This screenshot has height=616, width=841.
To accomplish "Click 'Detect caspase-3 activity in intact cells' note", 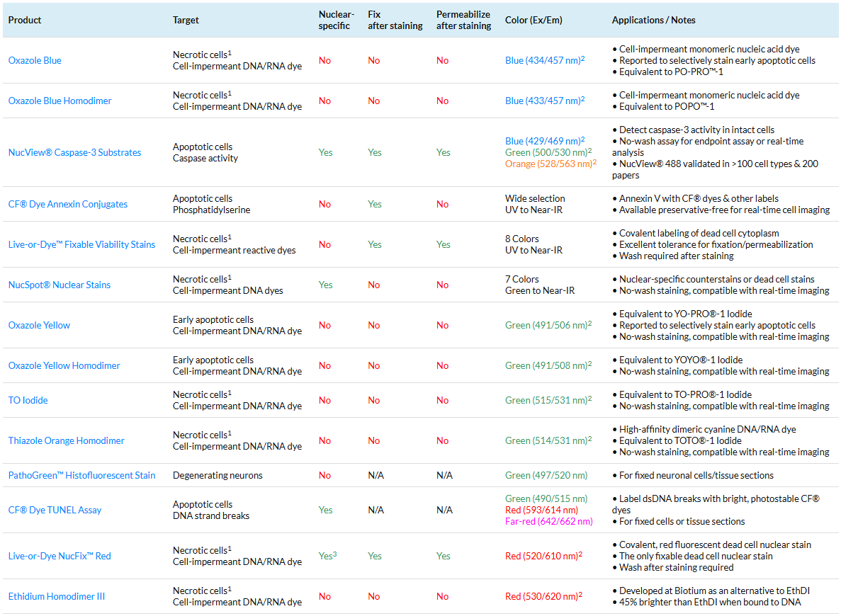I will (696, 130).
